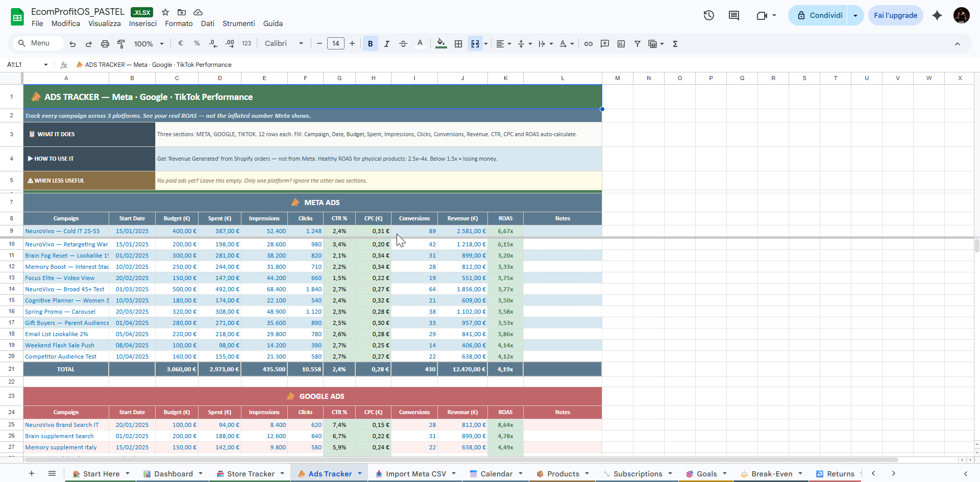Toggle Strikethrough formatting button

point(403,44)
